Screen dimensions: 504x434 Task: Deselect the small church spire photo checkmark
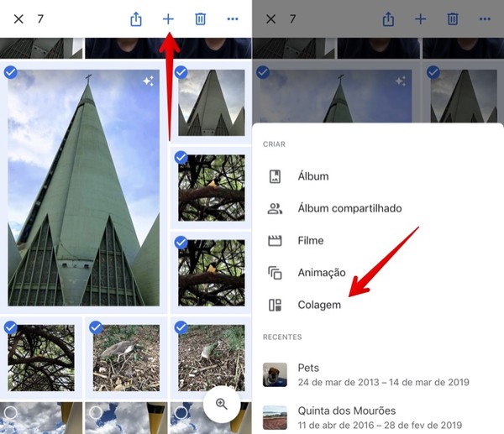pos(181,72)
